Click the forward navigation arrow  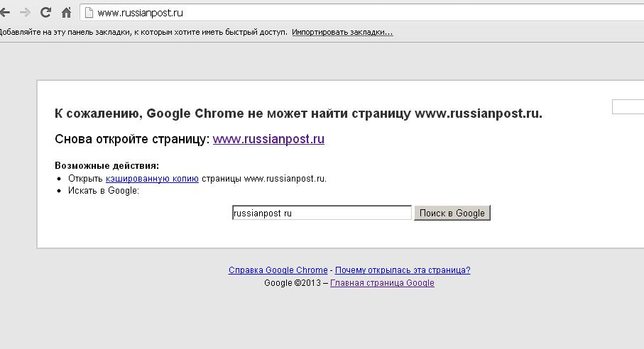pos(25,13)
